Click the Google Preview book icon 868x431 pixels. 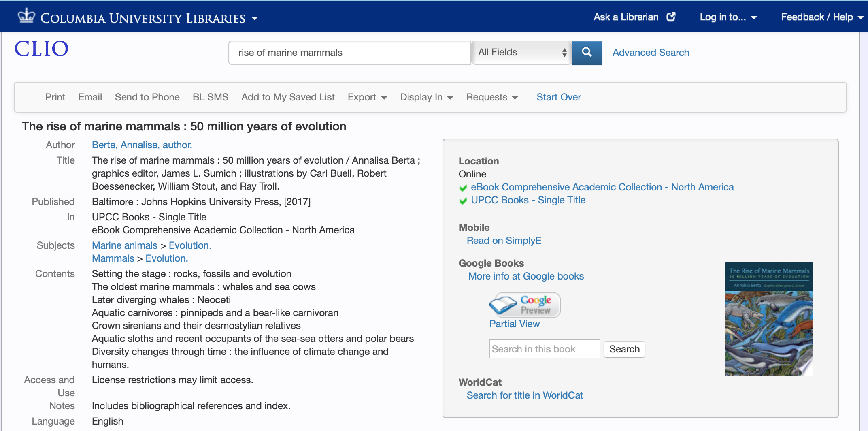click(x=525, y=305)
